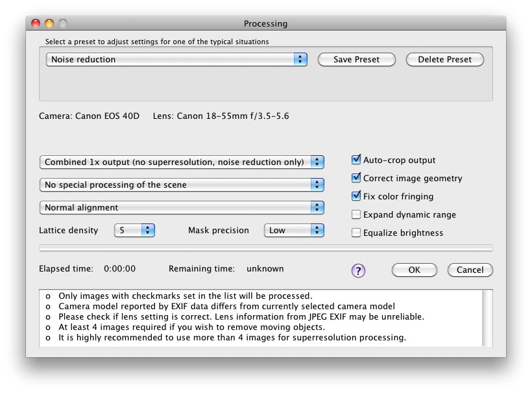The width and height of the screenshot is (532, 393).
Task: Open the Combined 1x output mode dropdown
Action: (182, 162)
